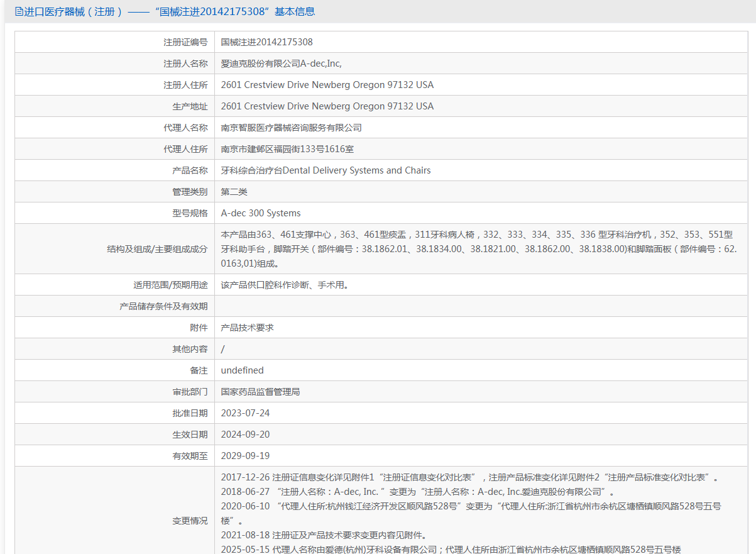Click the 生效日期 label
The width and height of the screenshot is (756, 554).
tap(190, 435)
